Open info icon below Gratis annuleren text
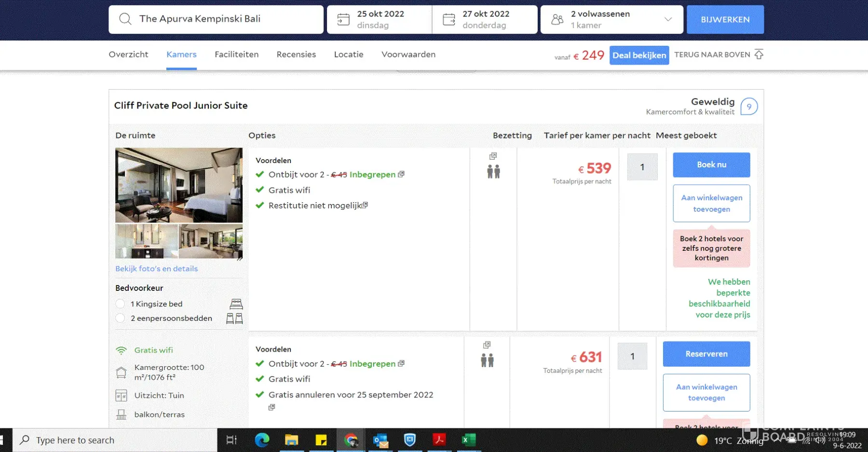The height and width of the screenshot is (452, 868). click(x=272, y=407)
